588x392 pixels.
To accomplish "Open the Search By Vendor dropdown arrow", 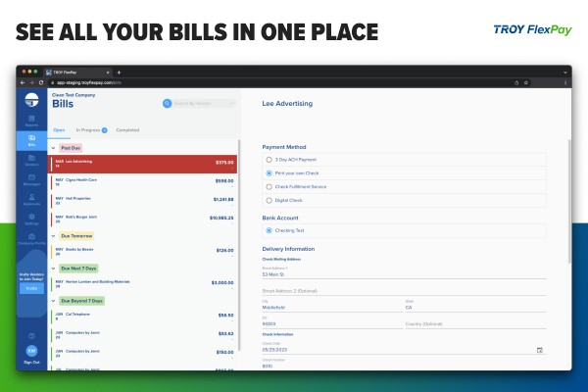I will click(x=231, y=103).
